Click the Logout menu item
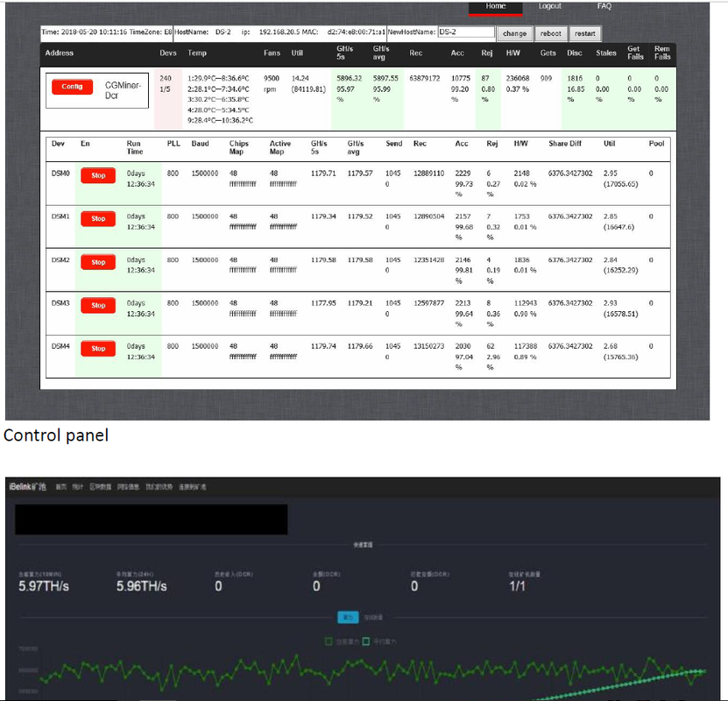Screen dimensions: 728x701 (549, 6)
